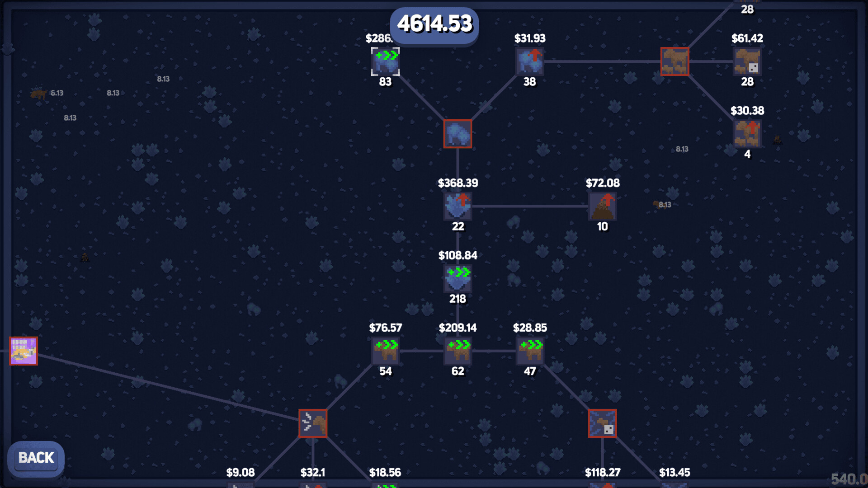This screenshot has height=488, width=868.
Task: Click the $72.08 mountain node with red arrow
Action: (603, 206)
